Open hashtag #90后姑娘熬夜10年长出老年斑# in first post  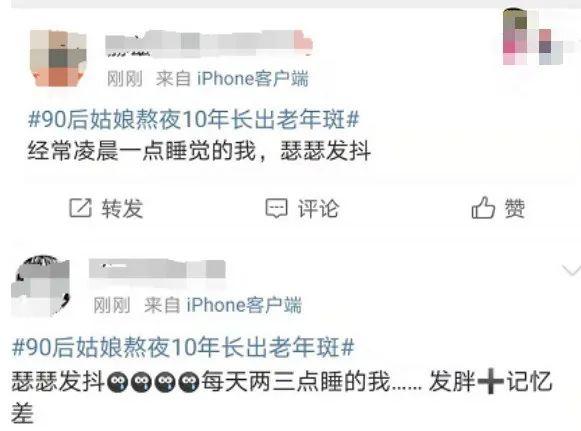[194, 120]
